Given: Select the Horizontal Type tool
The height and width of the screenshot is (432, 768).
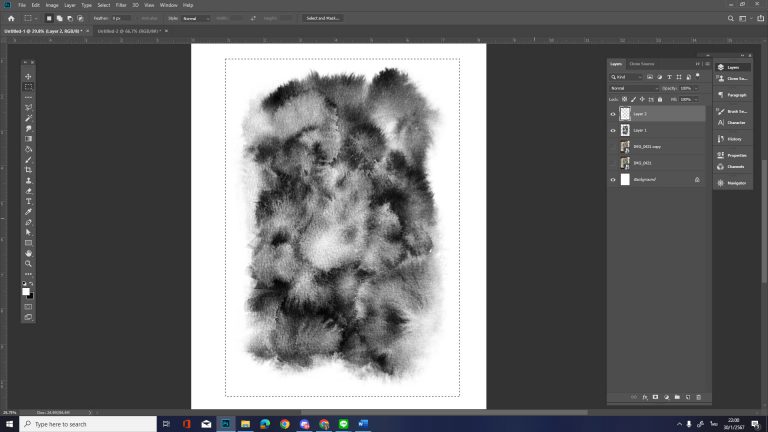Looking at the screenshot, I should pyautogui.click(x=28, y=201).
